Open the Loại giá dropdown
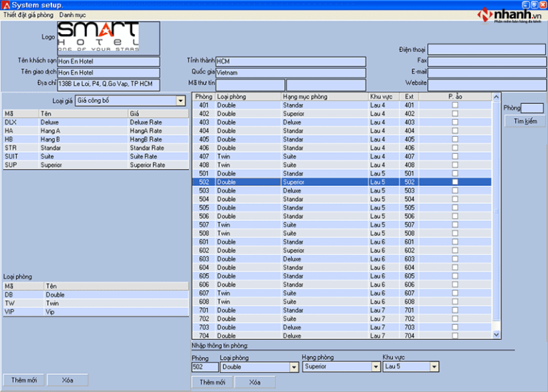This screenshot has height=392, width=548. click(181, 101)
